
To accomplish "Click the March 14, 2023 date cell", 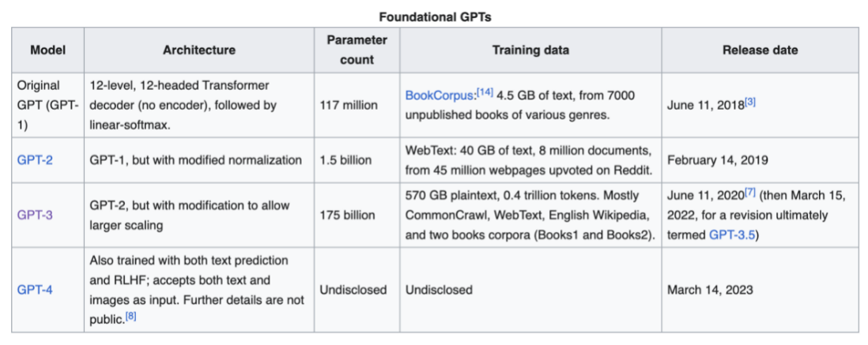I will click(x=709, y=289).
